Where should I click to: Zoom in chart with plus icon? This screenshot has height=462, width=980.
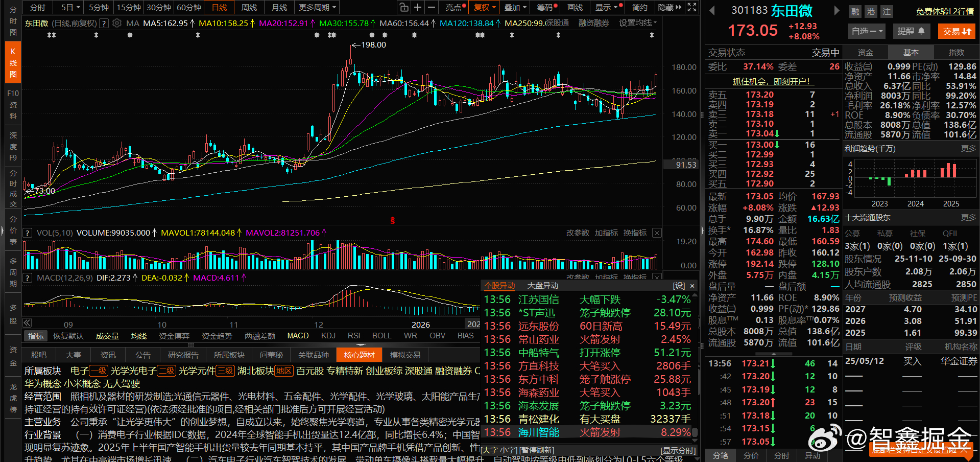(418, 7)
